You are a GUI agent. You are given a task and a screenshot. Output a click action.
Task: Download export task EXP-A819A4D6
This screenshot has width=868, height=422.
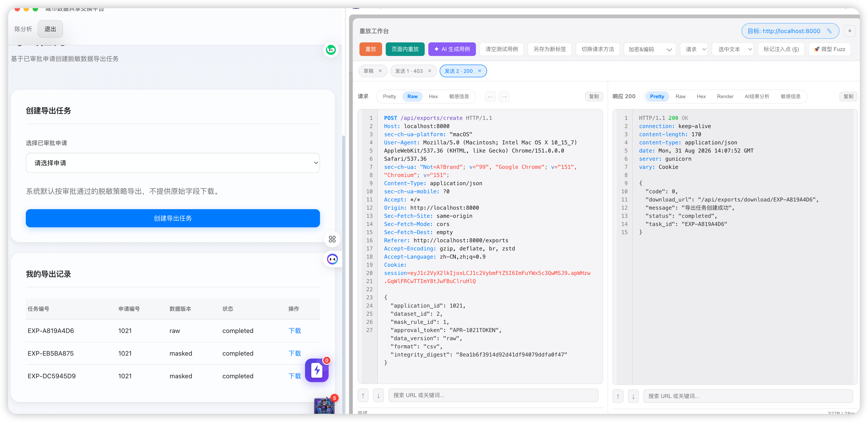(x=294, y=331)
